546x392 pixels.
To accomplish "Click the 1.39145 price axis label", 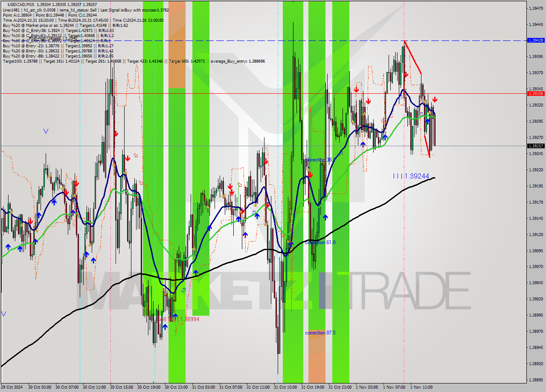I will click(x=536, y=218).
